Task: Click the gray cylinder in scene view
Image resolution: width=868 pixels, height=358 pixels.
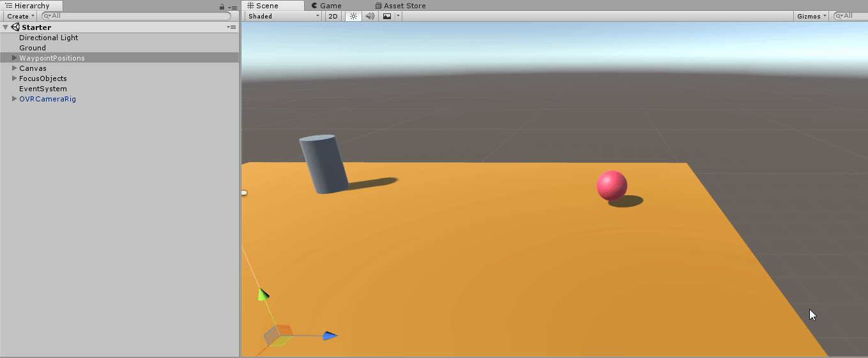Action: point(323,164)
